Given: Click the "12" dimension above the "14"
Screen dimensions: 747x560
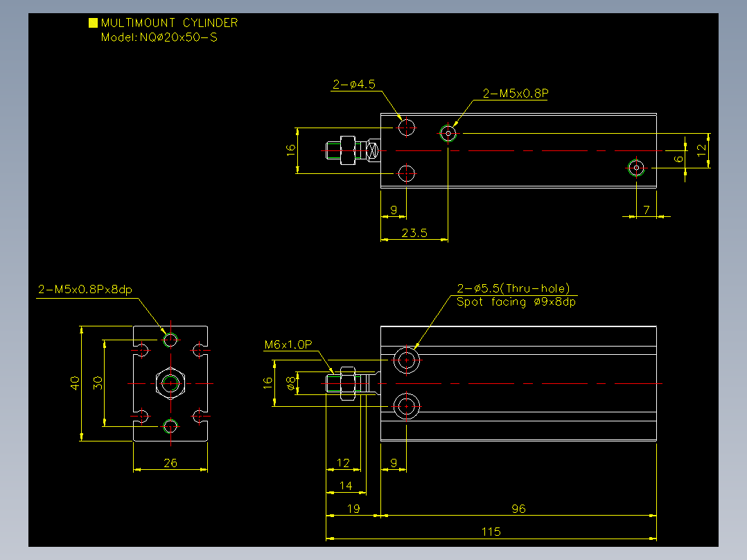Looking at the screenshot, I should coord(343,463).
